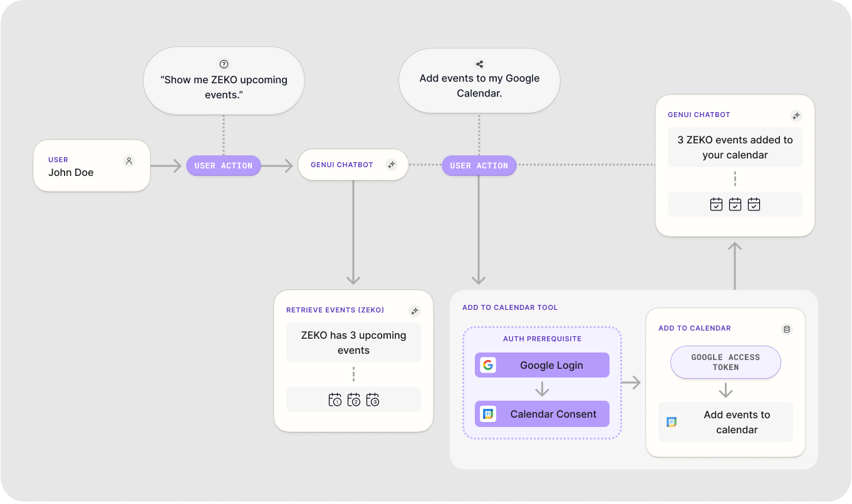This screenshot has width=852, height=504.
Task: Click the sparkle icon in the GenUI Chatbot pill
Action: tap(392, 165)
